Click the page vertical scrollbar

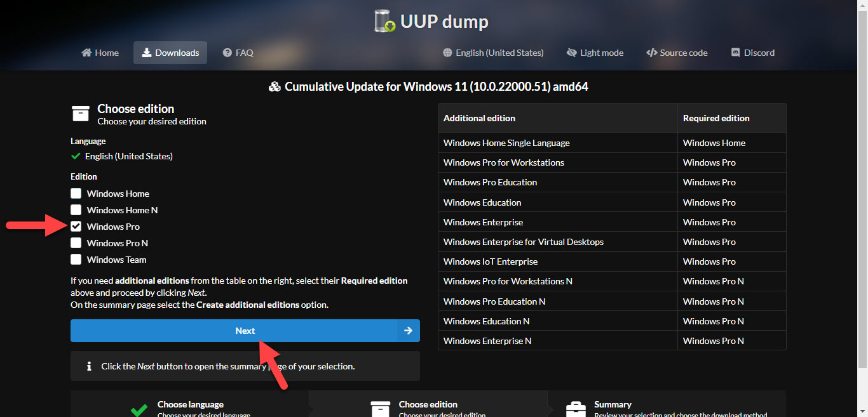point(862,190)
